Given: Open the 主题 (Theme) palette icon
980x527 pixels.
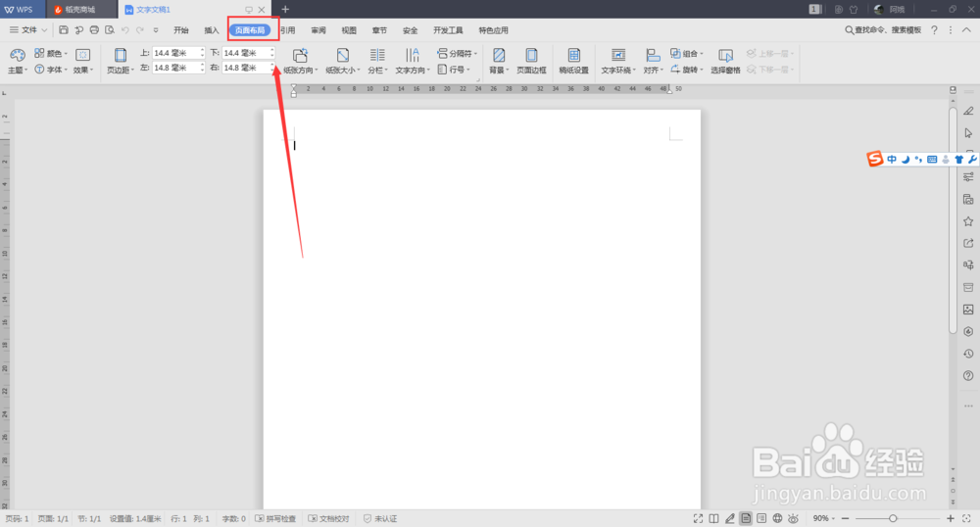Looking at the screenshot, I should click(17, 55).
